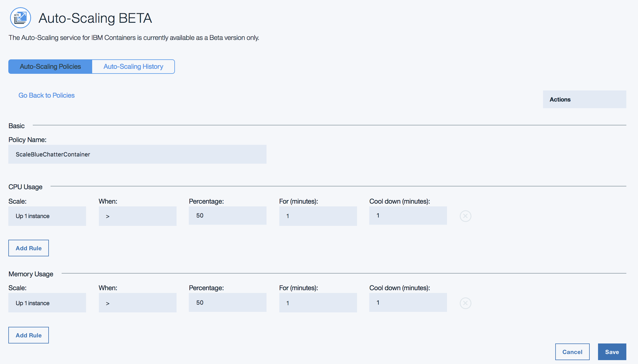Open Memory Usage For minutes dropdown

click(x=318, y=303)
